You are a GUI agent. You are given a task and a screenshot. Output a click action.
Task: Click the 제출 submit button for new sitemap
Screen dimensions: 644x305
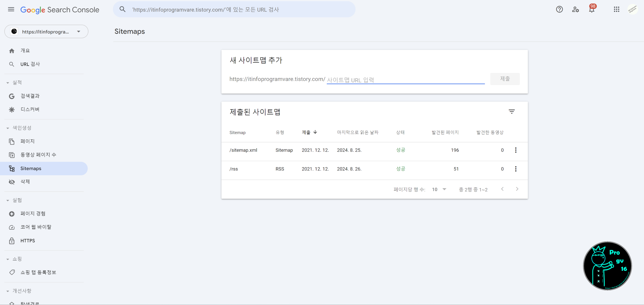[505, 79]
